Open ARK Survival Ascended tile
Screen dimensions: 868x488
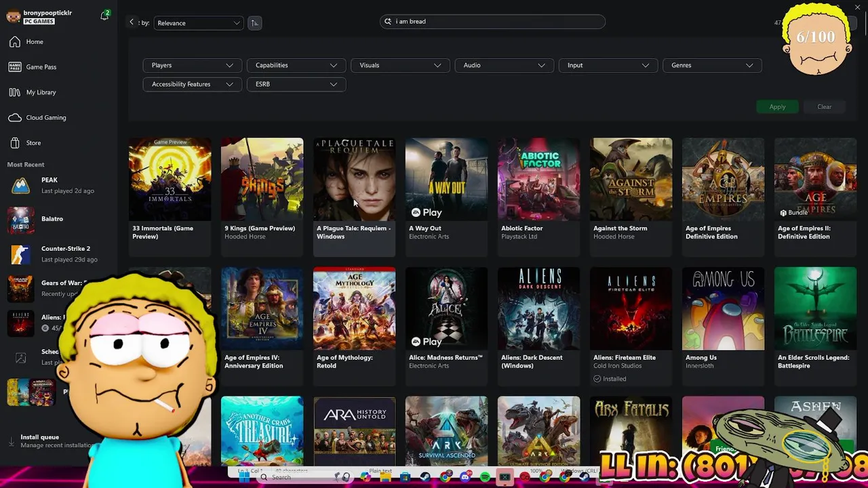pos(446,431)
